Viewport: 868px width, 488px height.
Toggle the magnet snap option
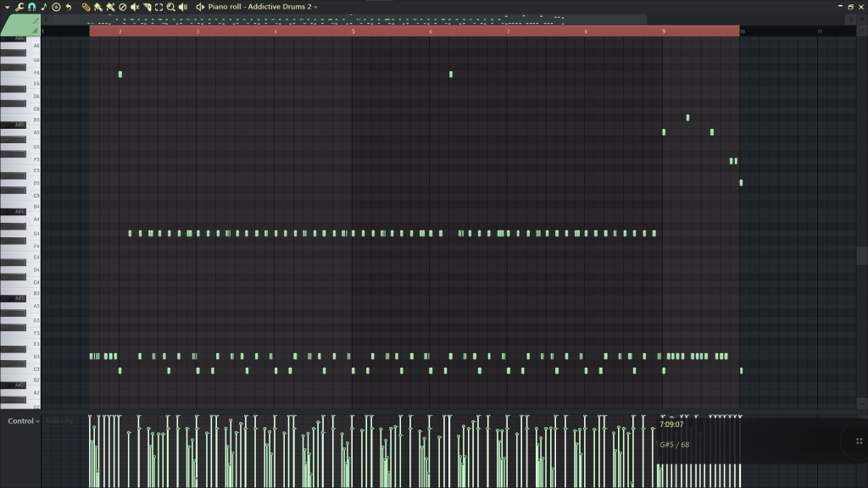[x=31, y=7]
